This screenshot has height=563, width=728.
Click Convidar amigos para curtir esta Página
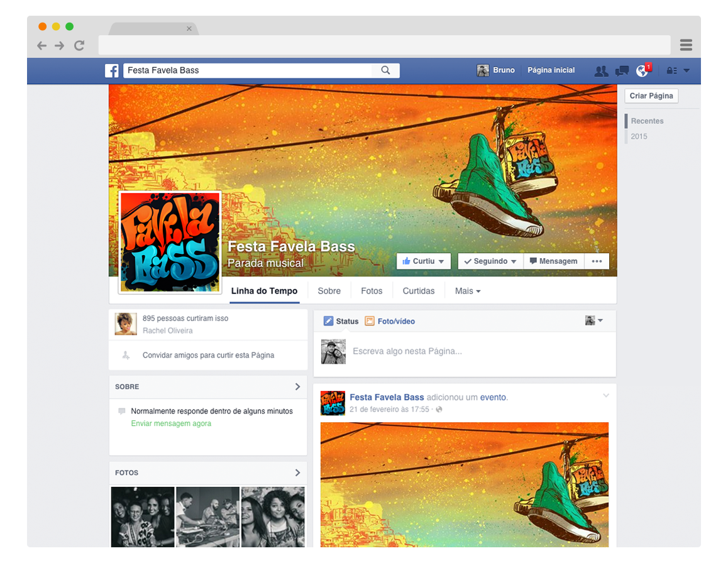tap(208, 355)
